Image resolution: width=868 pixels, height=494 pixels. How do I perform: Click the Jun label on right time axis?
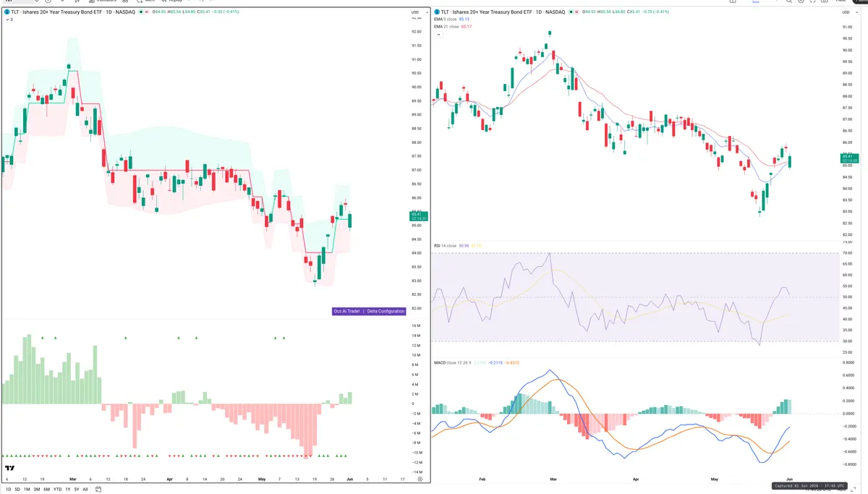tap(791, 479)
